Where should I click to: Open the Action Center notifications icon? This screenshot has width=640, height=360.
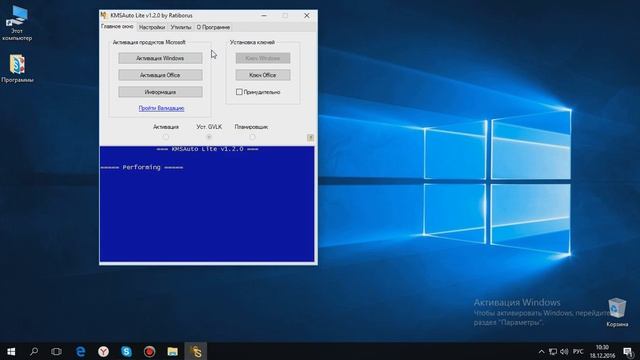click(x=629, y=351)
